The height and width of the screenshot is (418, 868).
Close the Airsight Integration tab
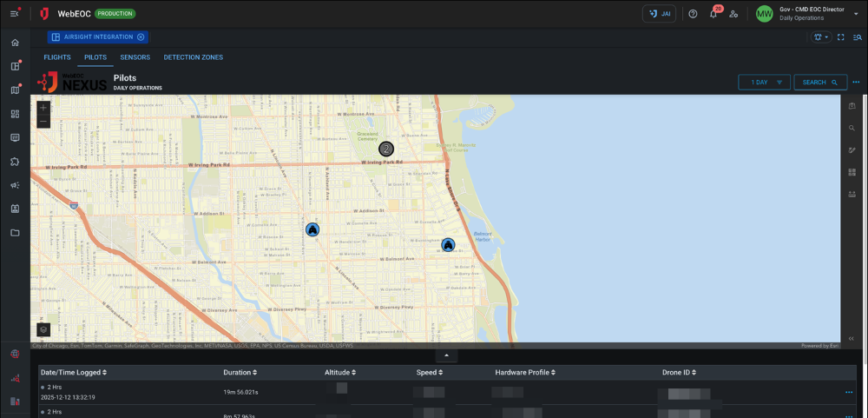click(x=141, y=37)
